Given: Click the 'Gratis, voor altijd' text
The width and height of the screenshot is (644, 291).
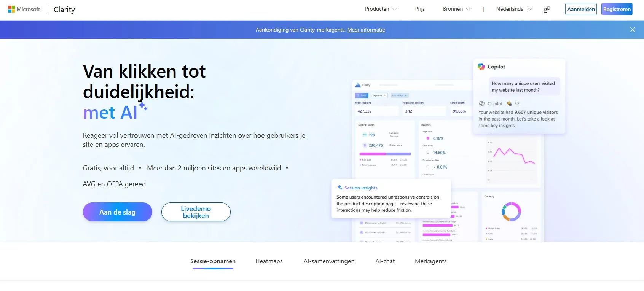Looking at the screenshot, I should [108, 168].
